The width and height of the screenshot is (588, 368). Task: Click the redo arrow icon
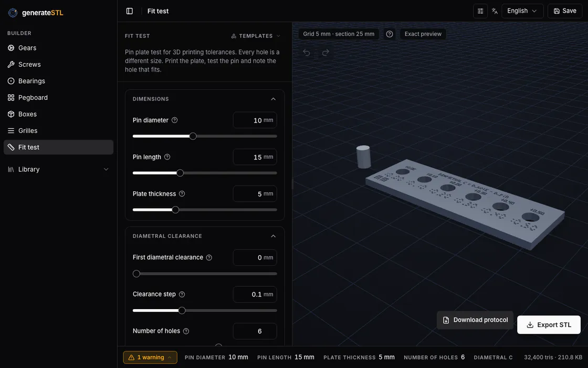point(325,53)
